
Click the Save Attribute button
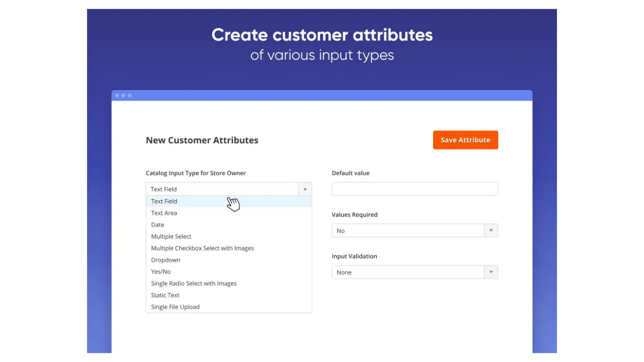point(465,140)
